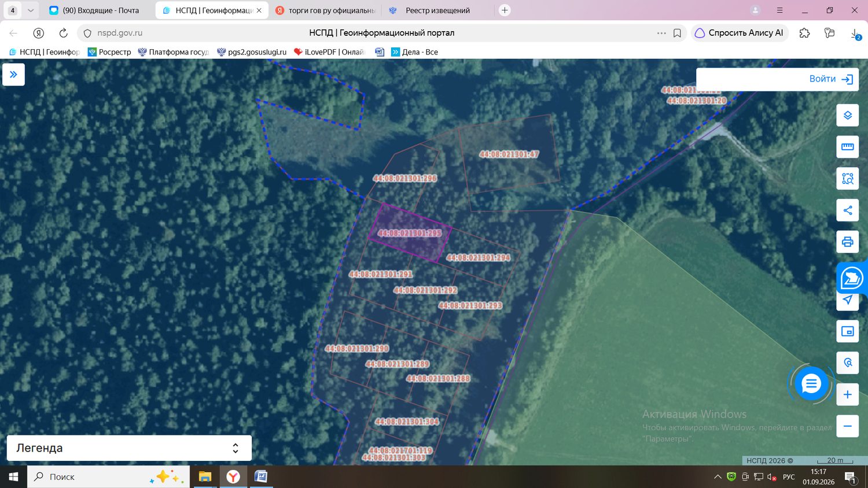Screen dimensions: 868x488
Task: Share the current map view
Action: (x=847, y=210)
